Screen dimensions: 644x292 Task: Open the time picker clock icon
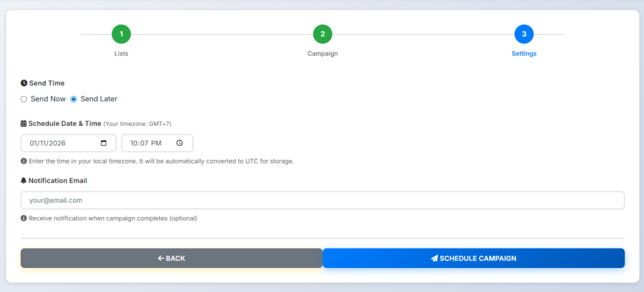180,143
